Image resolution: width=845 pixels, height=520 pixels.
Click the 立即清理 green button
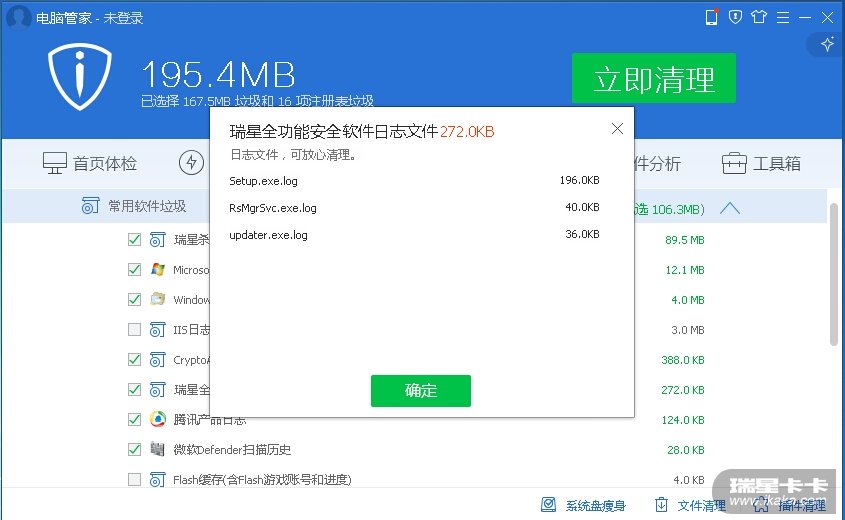654,78
